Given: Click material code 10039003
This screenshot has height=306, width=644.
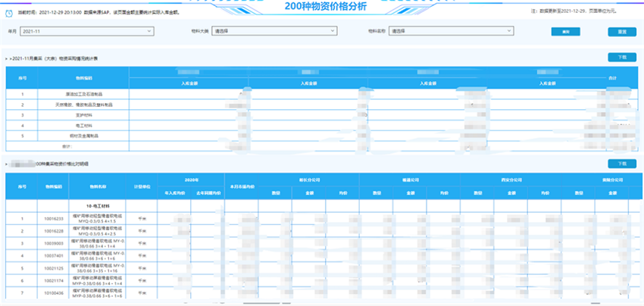Looking at the screenshot, I should click(52, 242).
